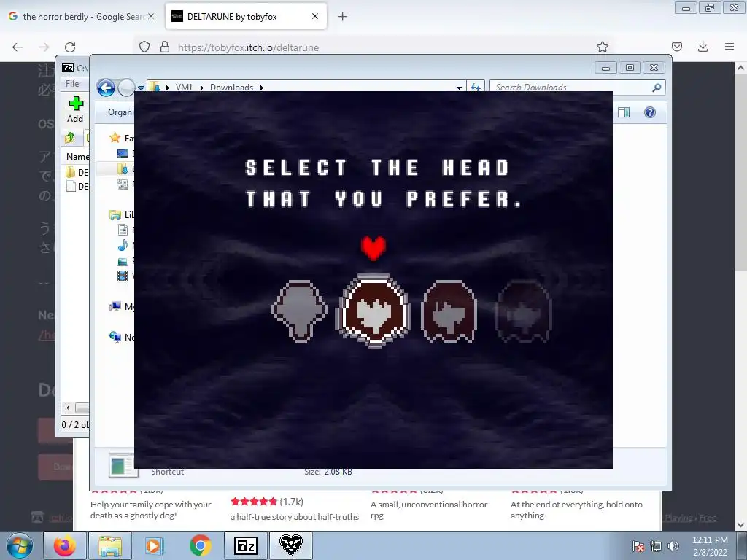Screen dimensions: 747x560
Task: Click the Deltarune heart taskbar icon
Action: pyautogui.click(x=291, y=545)
